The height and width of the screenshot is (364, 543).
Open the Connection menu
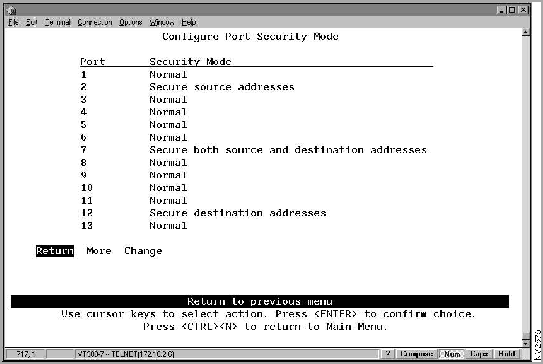coord(95,23)
